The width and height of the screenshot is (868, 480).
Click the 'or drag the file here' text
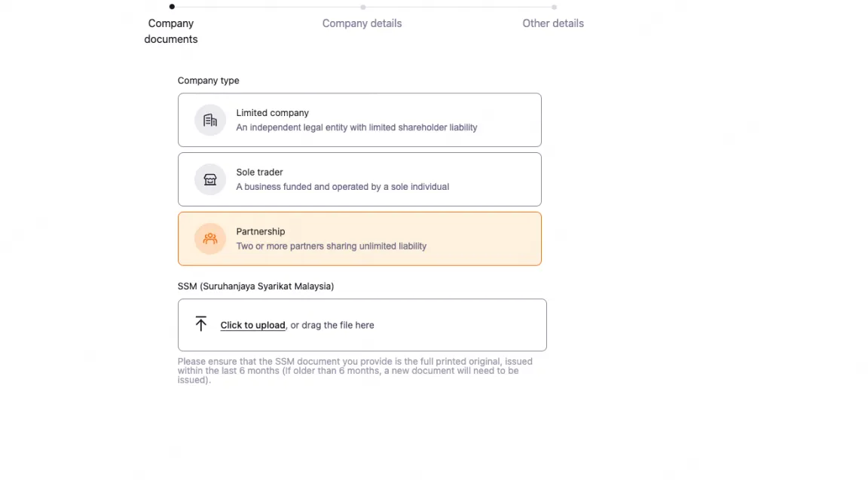click(332, 326)
